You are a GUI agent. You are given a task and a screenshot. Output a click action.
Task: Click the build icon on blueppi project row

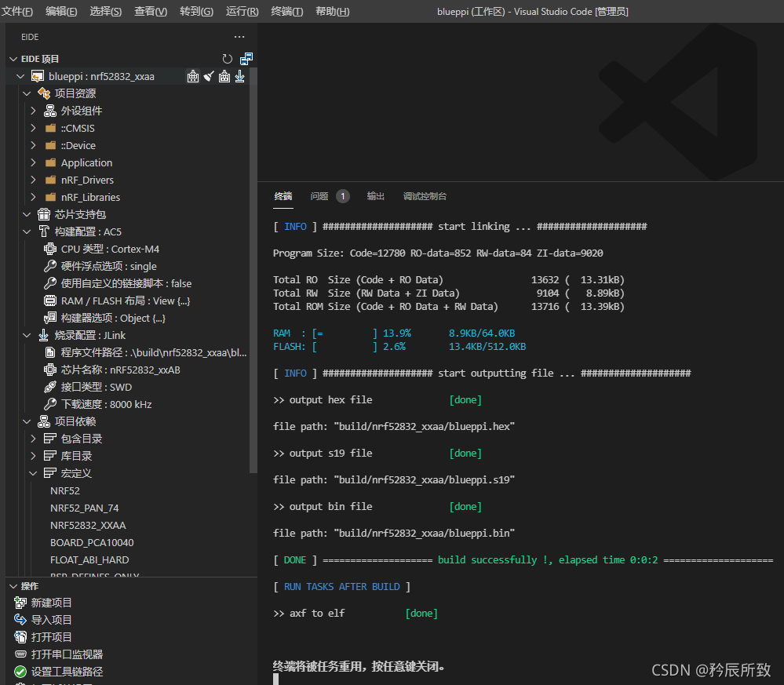[193, 76]
